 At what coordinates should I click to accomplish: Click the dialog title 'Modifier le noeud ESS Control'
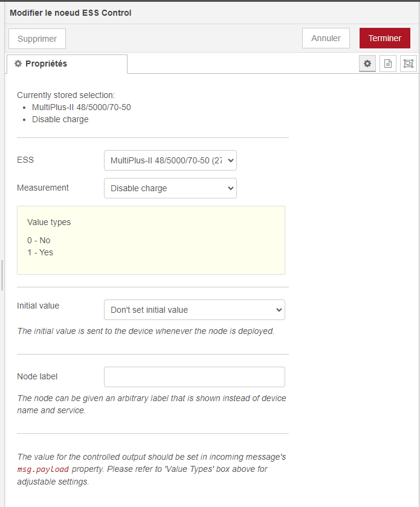[71, 13]
